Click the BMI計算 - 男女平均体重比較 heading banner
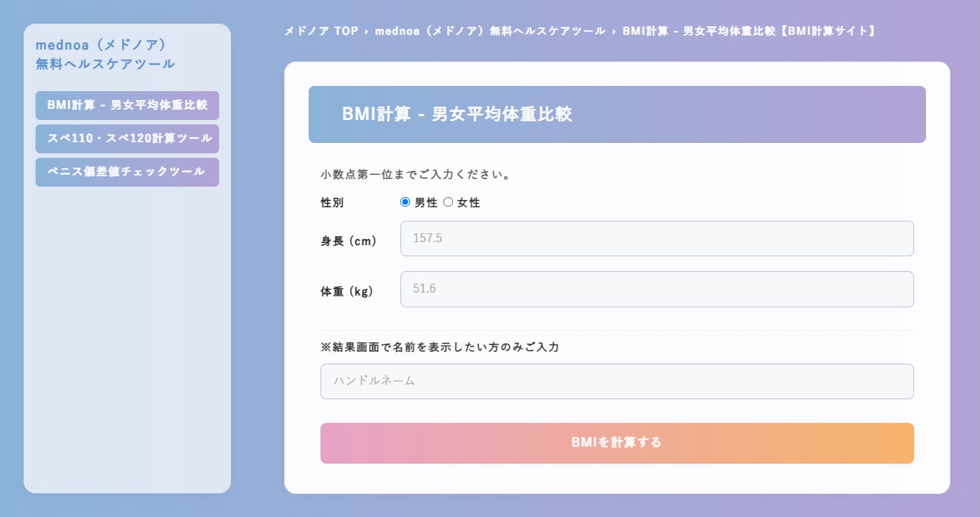This screenshot has width=980, height=517. 617,114
